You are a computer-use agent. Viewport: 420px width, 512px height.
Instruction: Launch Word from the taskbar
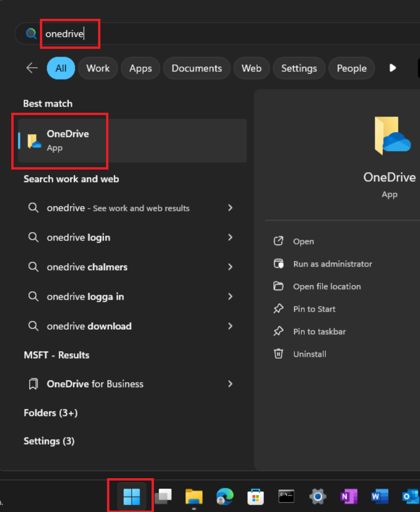(380, 496)
